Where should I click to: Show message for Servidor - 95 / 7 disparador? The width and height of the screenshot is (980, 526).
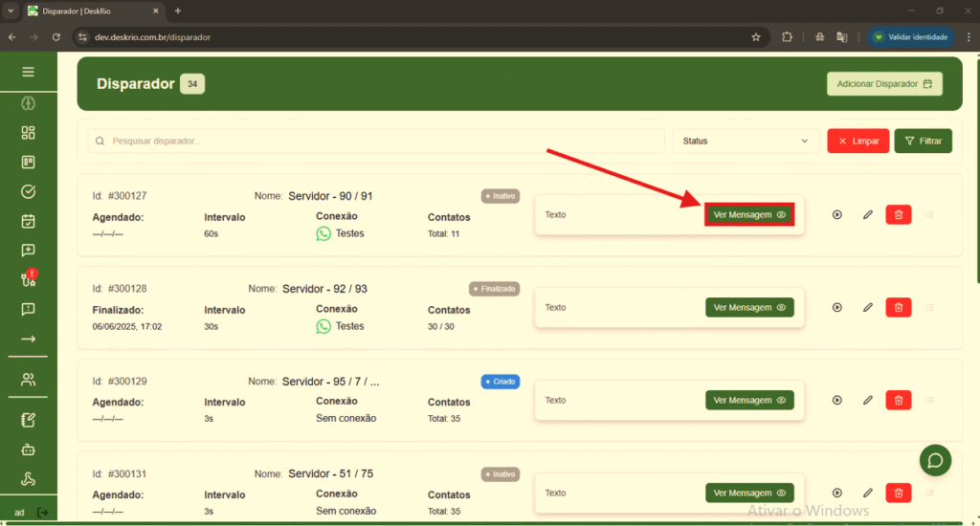click(x=749, y=400)
